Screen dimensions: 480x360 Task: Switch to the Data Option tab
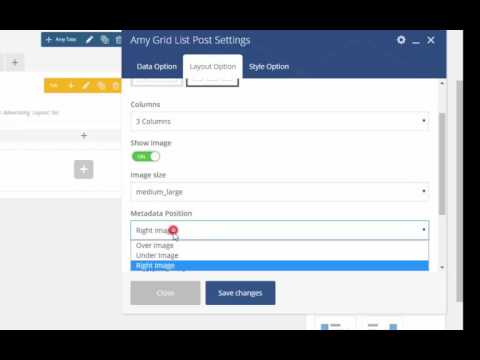click(x=157, y=67)
